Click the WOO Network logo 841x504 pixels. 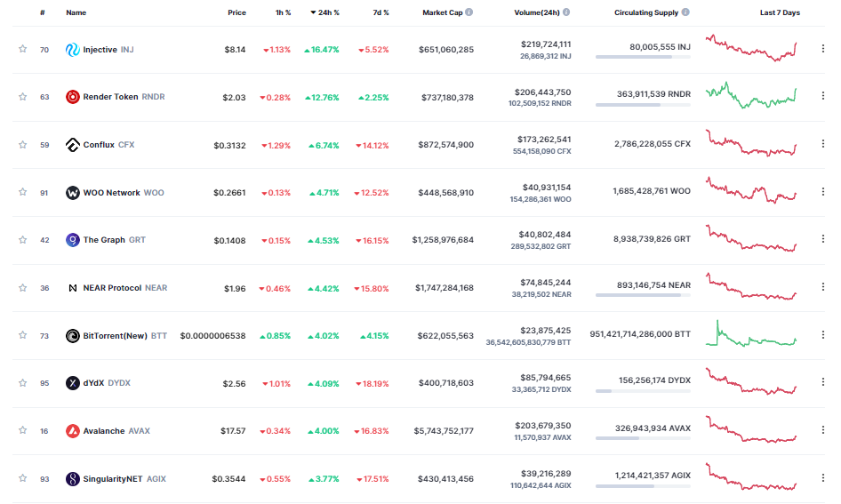pos(72,193)
